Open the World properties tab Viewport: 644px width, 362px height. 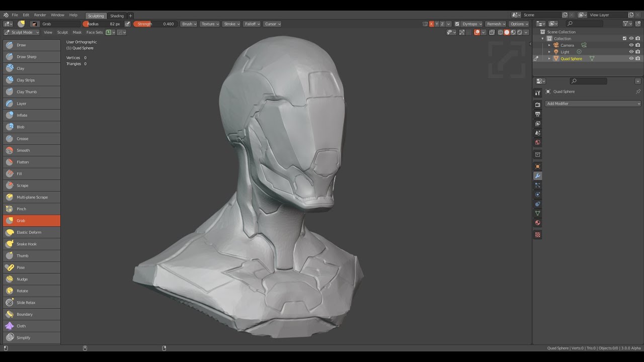tap(538, 142)
